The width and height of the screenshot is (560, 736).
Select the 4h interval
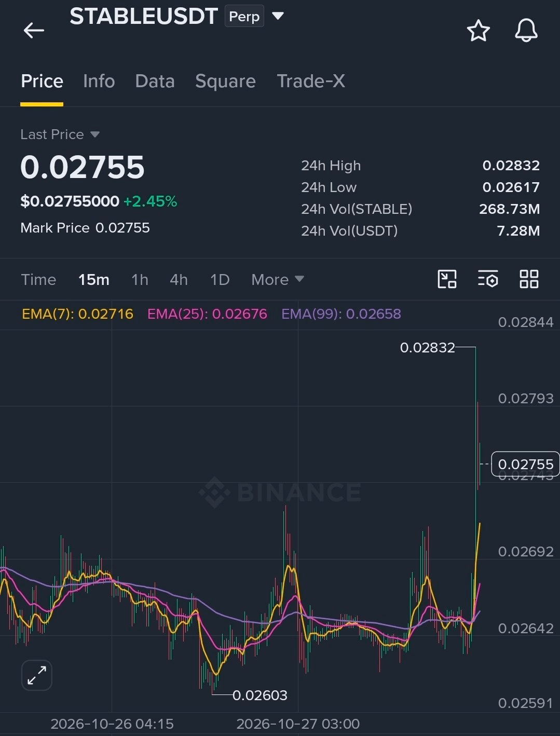point(179,280)
